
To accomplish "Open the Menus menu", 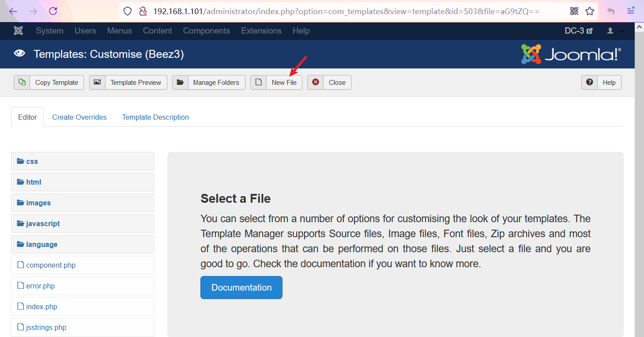I will coord(120,31).
